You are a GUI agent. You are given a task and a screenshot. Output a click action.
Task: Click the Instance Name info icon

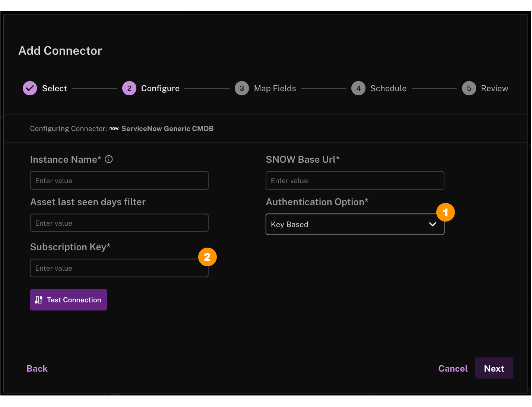(109, 159)
